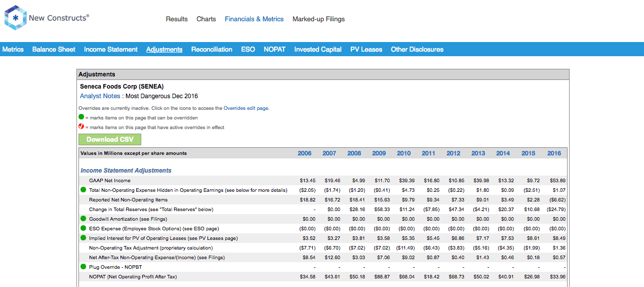Open Marked-up Filings navigation item
644x287 pixels.
[x=318, y=19]
